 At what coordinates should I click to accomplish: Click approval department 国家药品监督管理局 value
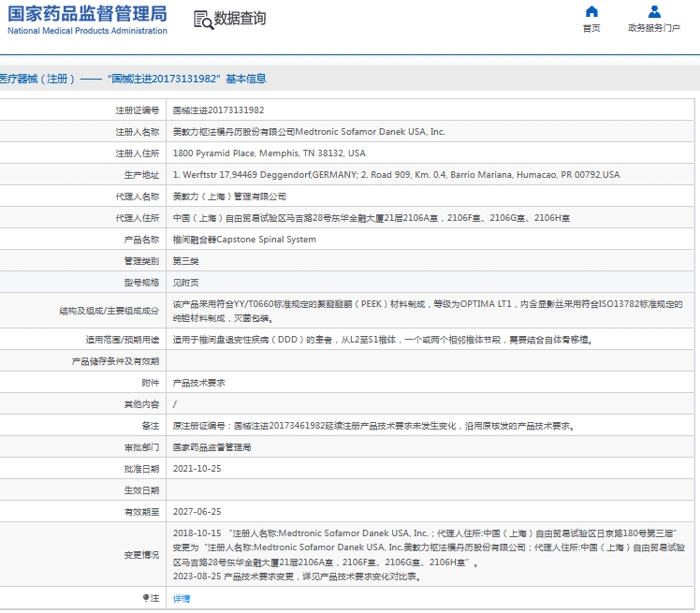tap(211, 447)
